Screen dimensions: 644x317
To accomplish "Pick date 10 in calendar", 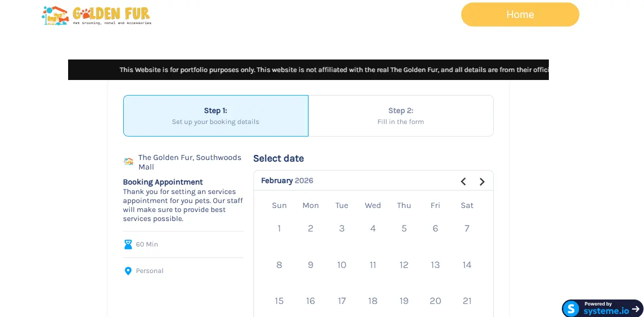I will point(342,265).
